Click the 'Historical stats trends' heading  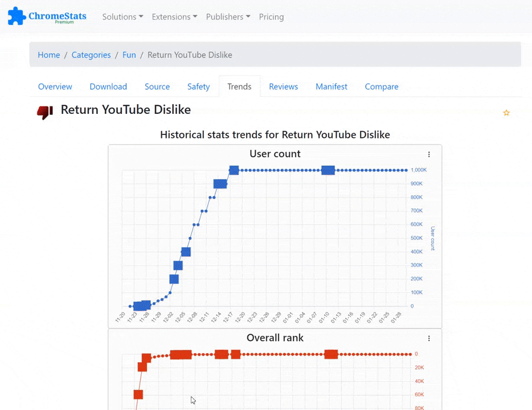(275, 134)
